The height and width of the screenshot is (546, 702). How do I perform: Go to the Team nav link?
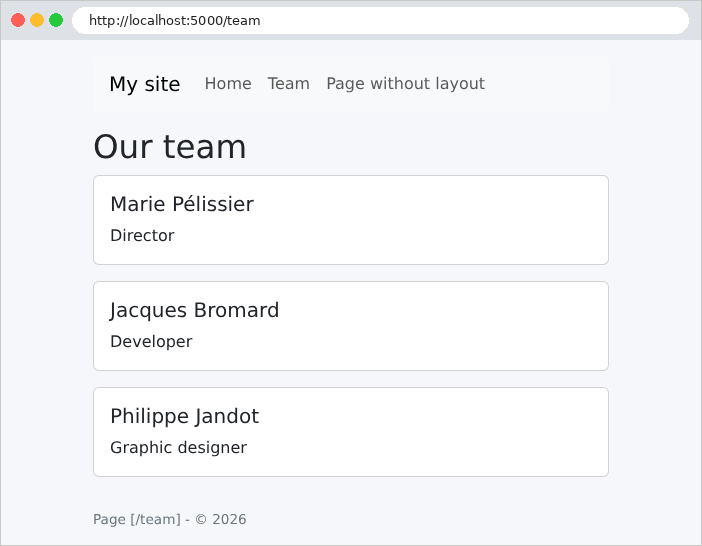pyautogui.click(x=289, y=84)
